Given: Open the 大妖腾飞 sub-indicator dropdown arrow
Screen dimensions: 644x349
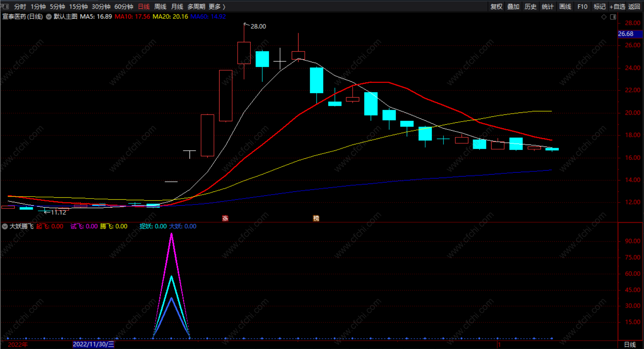Looking at the screenshot, I should click(5, 226).
